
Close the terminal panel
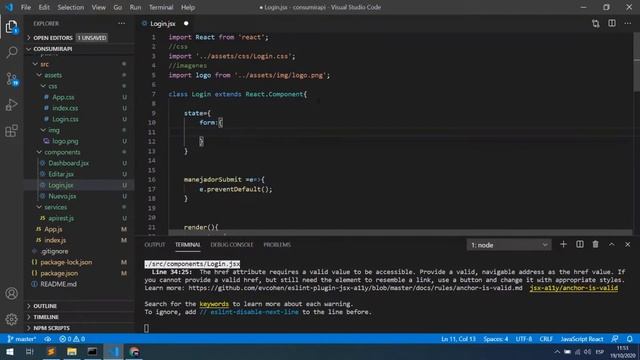(x=627, y=244)
